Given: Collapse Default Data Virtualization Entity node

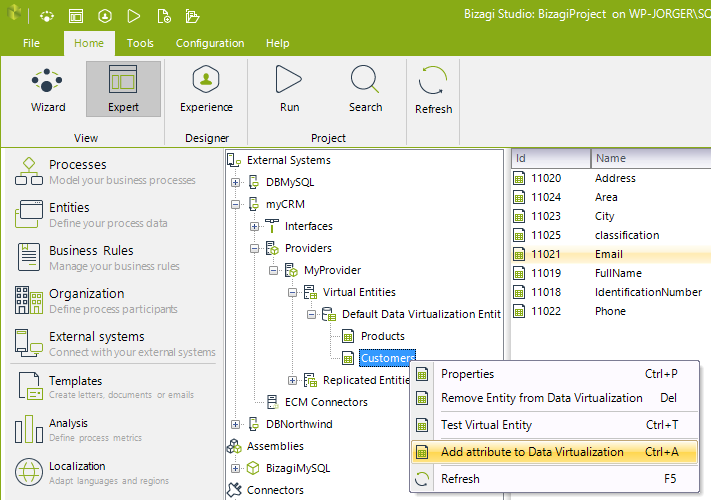Looking at the screenshot, I should pos(312,314).
